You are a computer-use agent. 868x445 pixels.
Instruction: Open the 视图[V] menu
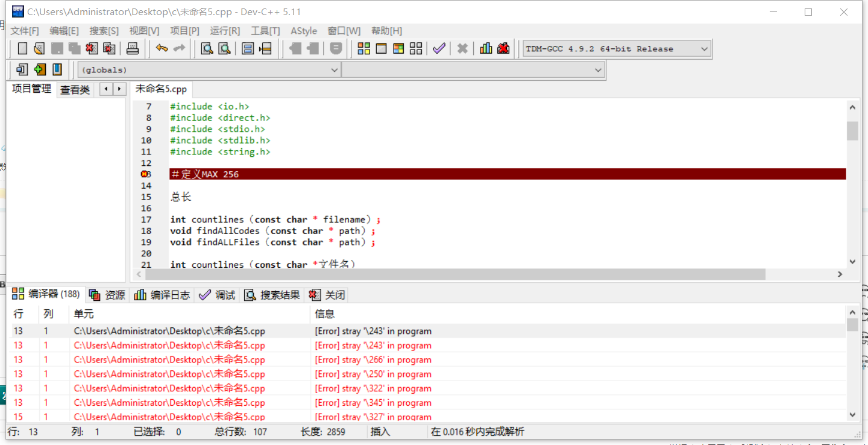tap(144, 31)
